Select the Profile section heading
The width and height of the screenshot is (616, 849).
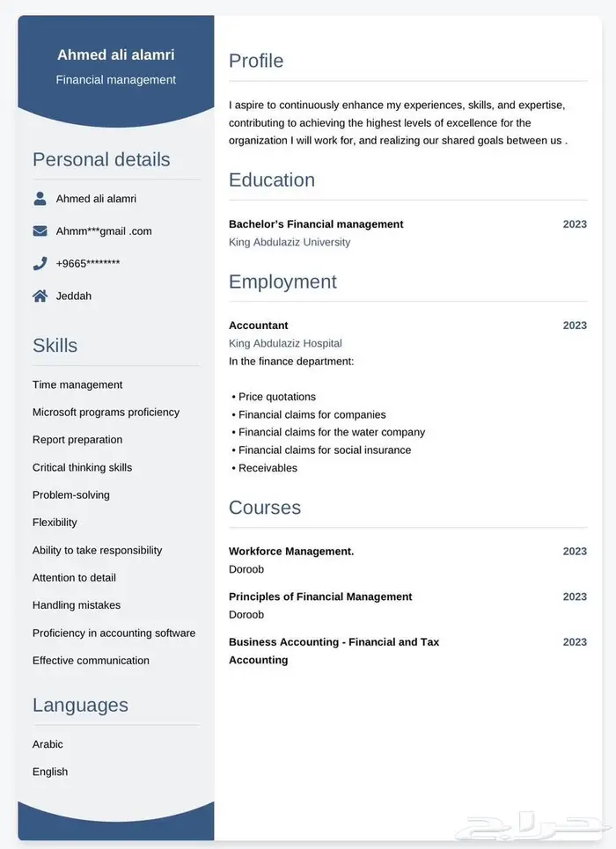point(256,61)
